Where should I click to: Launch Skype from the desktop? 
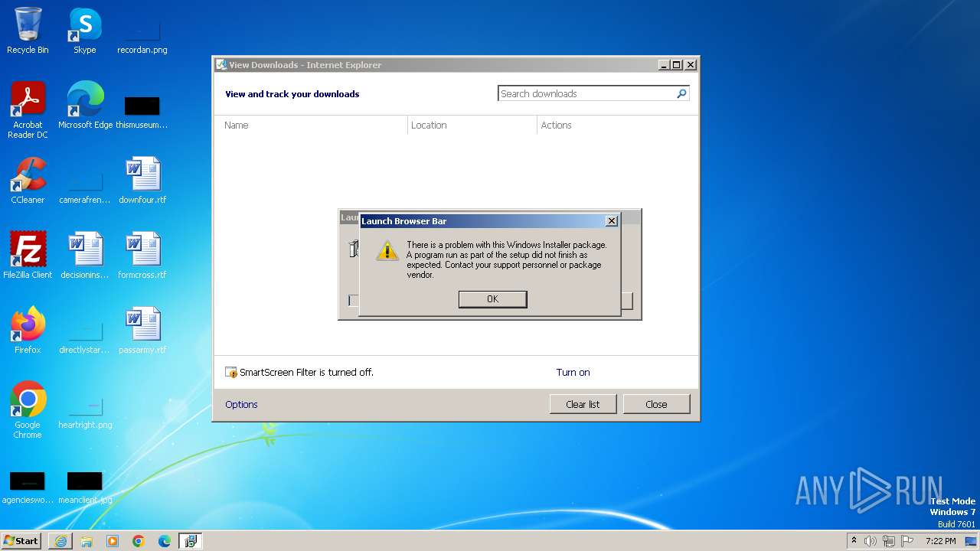[85, 31]
